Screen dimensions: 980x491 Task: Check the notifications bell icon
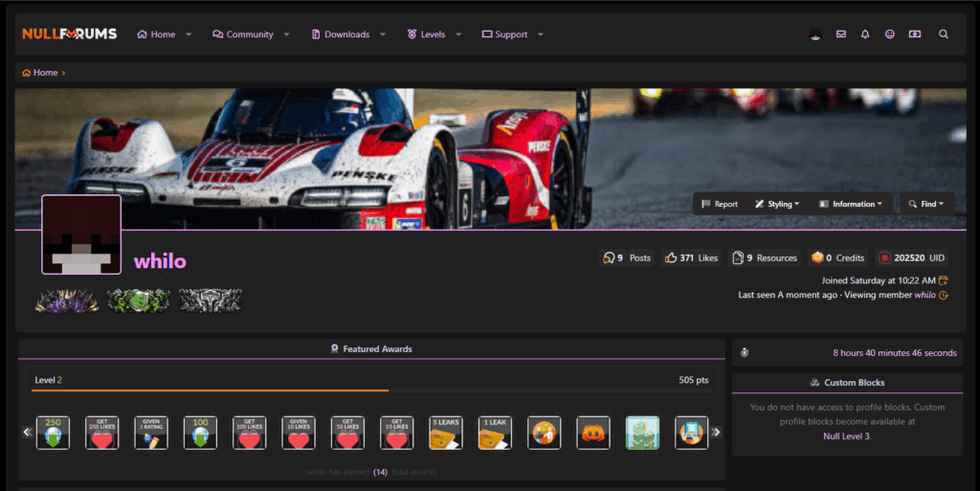point(865,34)
